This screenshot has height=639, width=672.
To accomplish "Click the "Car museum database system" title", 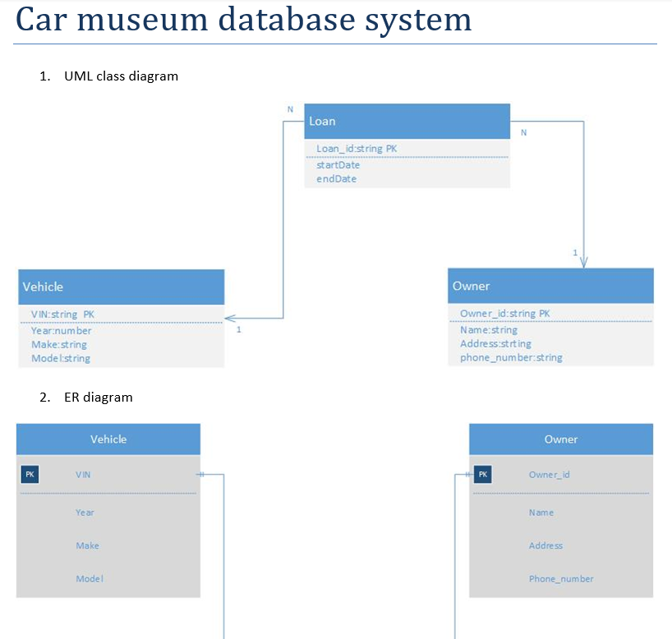I will 244,20.
